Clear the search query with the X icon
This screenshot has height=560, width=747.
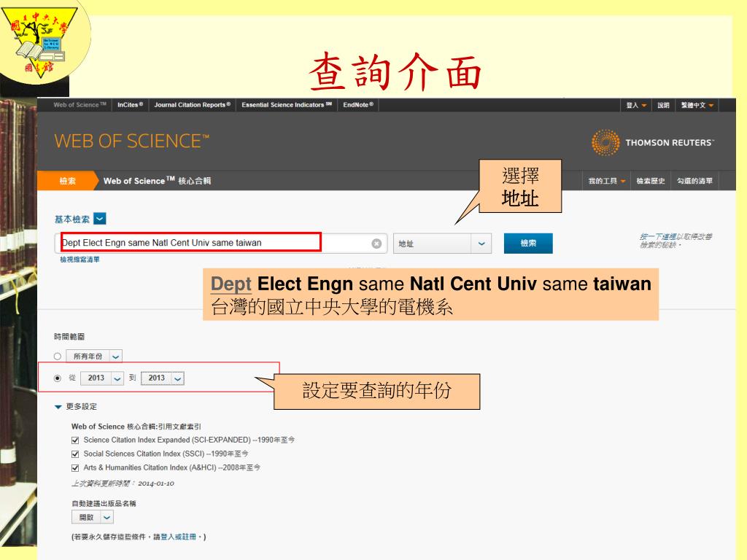tap(376, 244)
